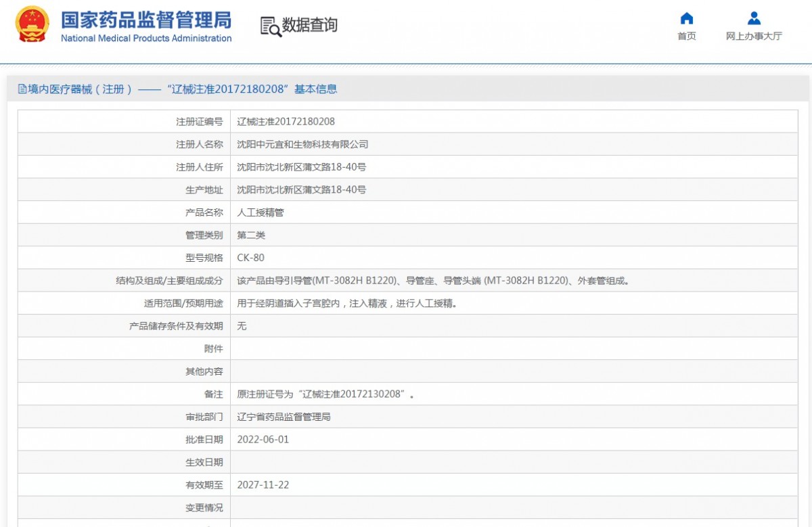
Task: Select the 批准日期 label cell
Action: click(125, 439)
